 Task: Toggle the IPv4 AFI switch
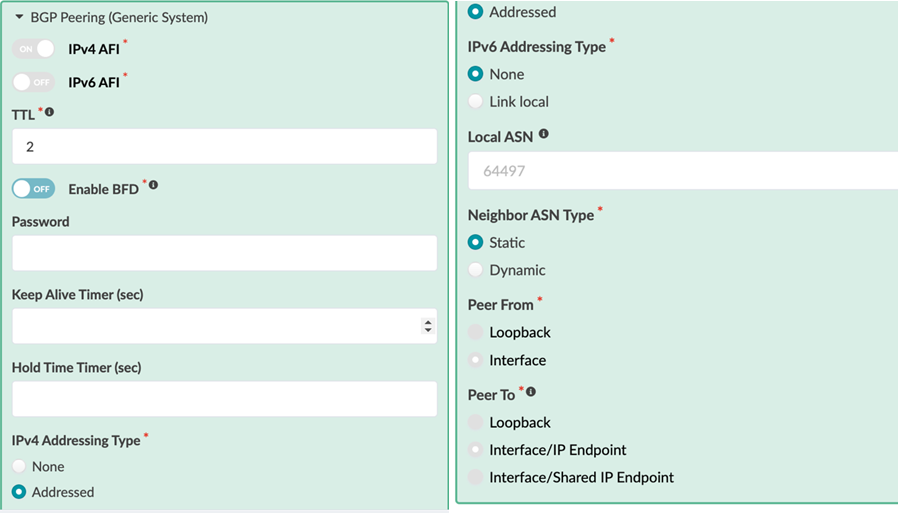33,49
